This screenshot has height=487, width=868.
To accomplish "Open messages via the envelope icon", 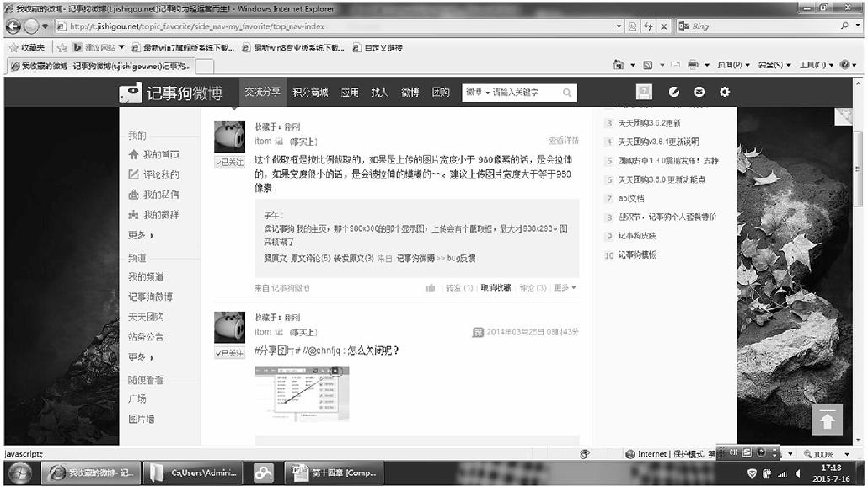I will pyautogui.click(x=699, y=92).
